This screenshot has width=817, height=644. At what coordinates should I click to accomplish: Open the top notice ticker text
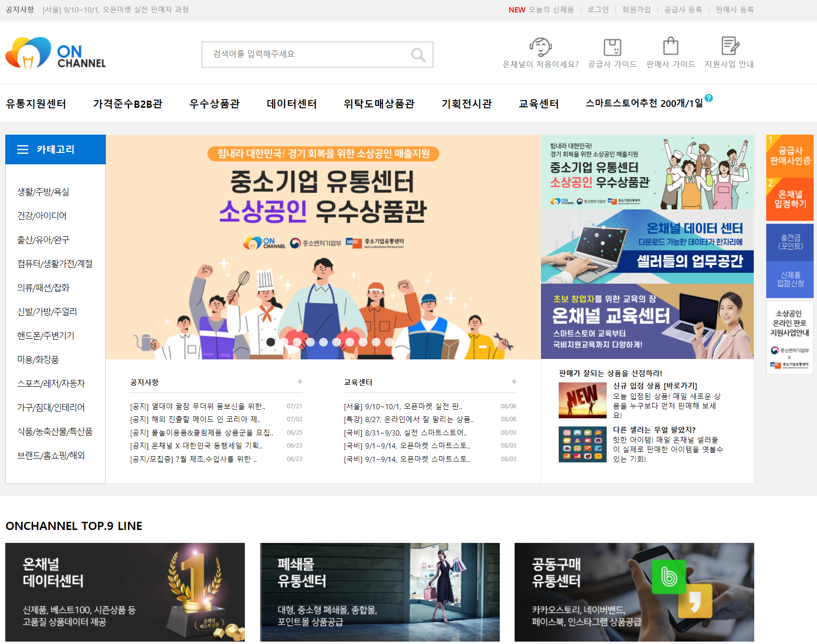115,10
